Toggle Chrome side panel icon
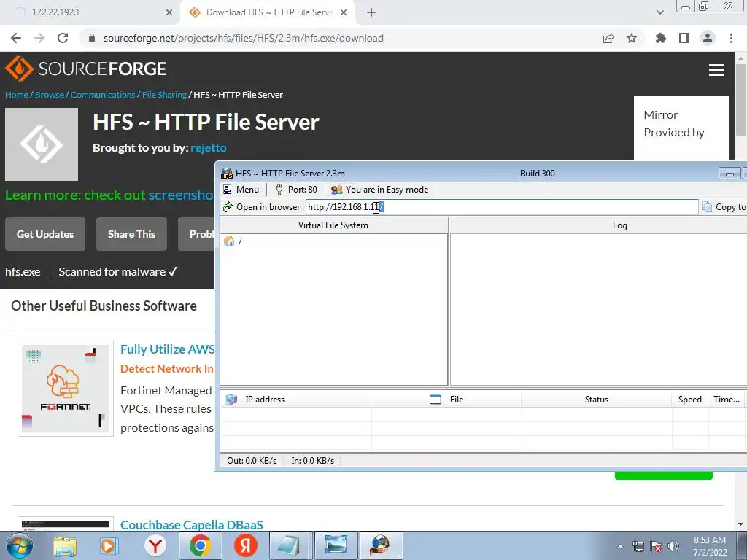Screen dimensions: 747x560 684,38
